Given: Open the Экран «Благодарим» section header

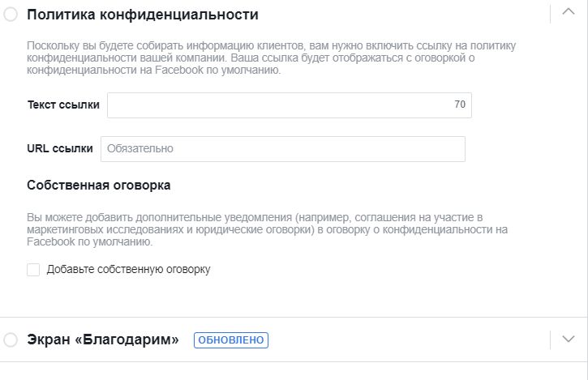Looking at the screenshot, I should (x=103, y=339).
